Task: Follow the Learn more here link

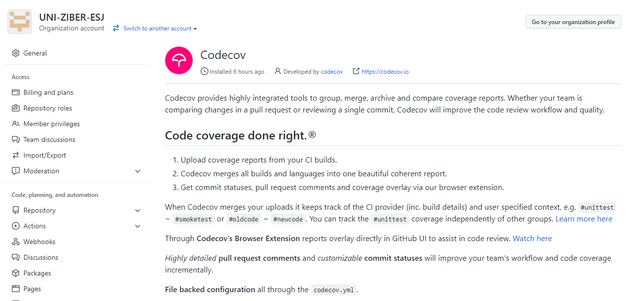Action: point(584,219)
